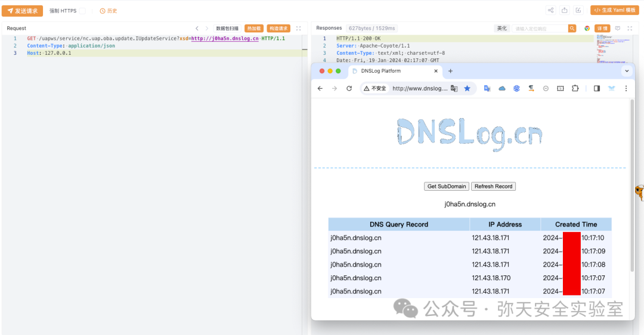Click the bookmark star icon
The width and height of the screenshot is (644, 335).
(x=467, y=88)
